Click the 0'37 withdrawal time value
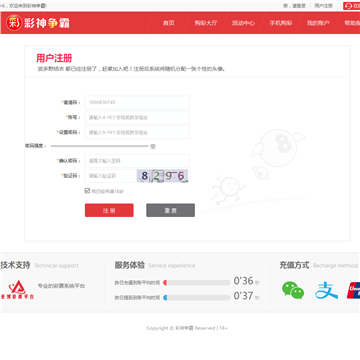 243,296
